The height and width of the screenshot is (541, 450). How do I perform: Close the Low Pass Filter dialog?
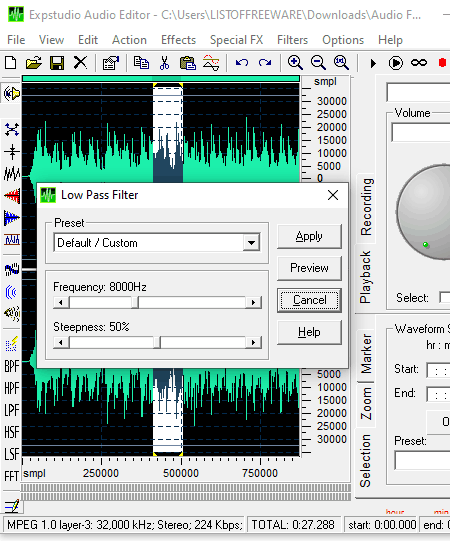[x=333, y=195]
